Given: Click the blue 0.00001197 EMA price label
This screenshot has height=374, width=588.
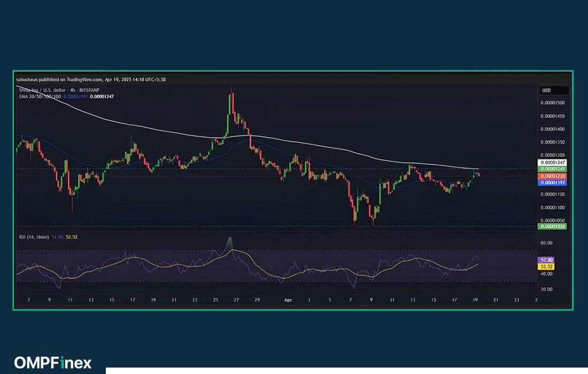Looking at the screenshot, I should click(553, 182).
